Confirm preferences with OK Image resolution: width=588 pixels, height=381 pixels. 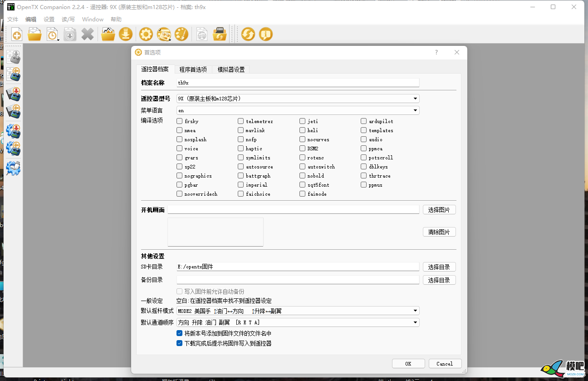408,364
